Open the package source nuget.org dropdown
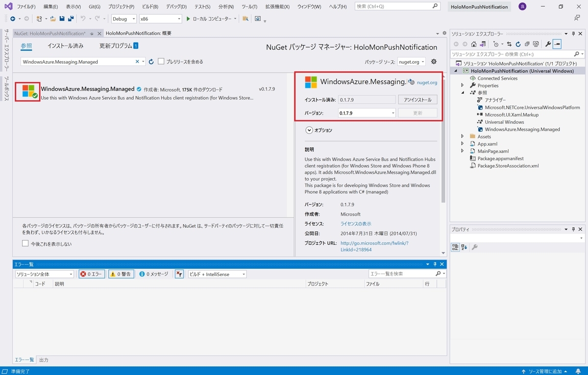The image size is (588, 375). (x=411, y=62)
